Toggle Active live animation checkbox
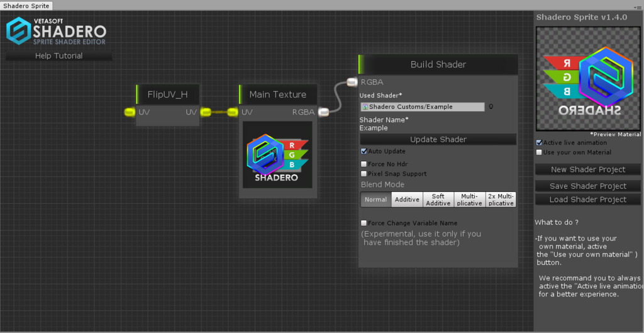 point(539,143)
